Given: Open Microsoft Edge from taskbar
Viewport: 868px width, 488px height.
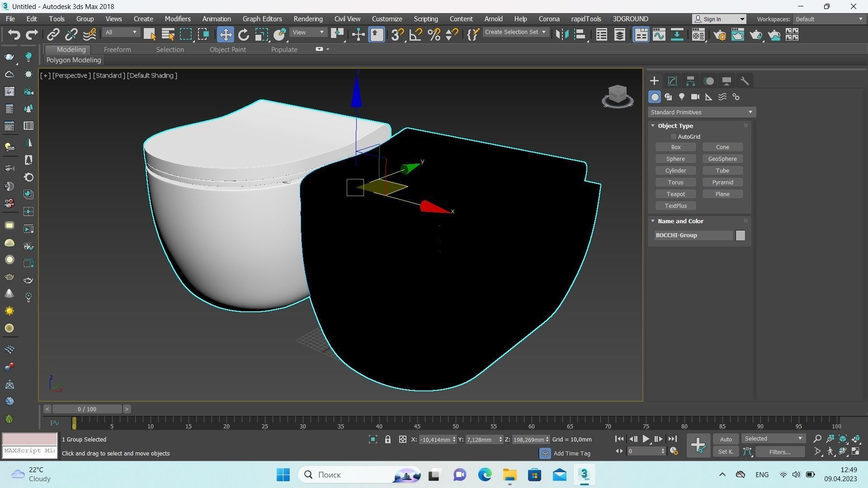Looking at the screenshot, I should pos(485,475).
